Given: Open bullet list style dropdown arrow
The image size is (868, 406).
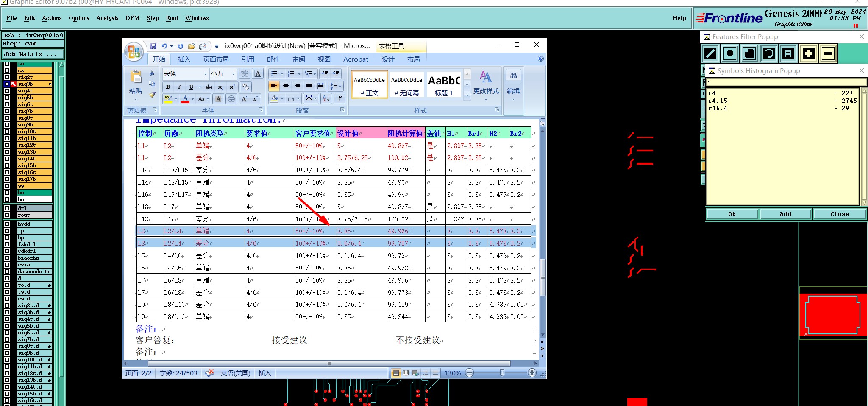Looking at the screenshot, I should pos(282,73).
